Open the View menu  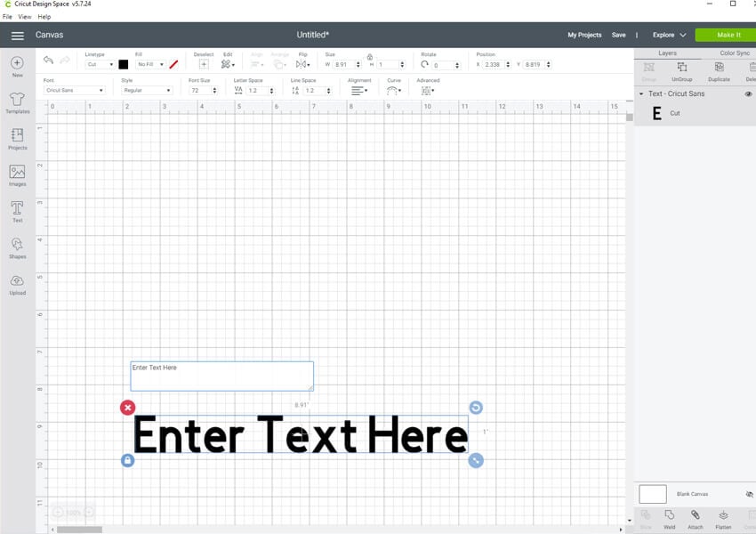tap(25, 17)
